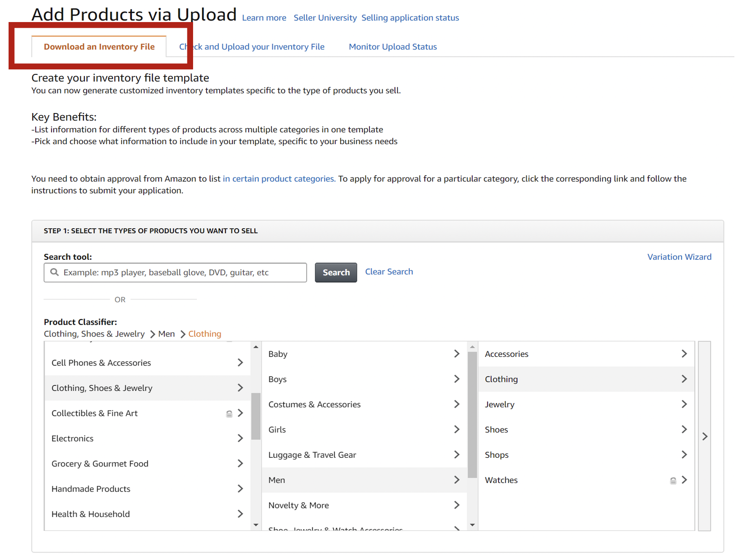Click first column scrollbar down arrow
The height and width of the screenshot is (557, 756).
click(256, 525)
